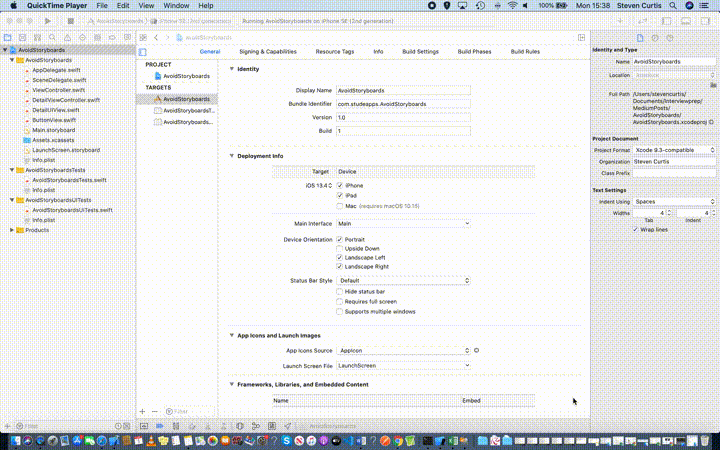Open the Main Interface dropdown

pyautogui.click(x=403, y=224)
